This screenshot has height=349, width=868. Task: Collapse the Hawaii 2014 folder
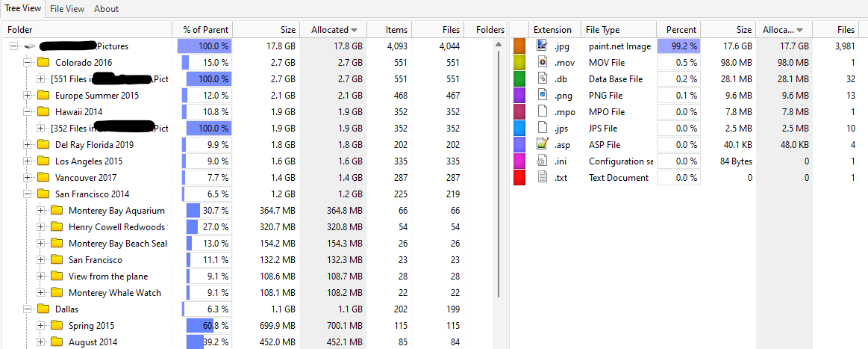27,112
